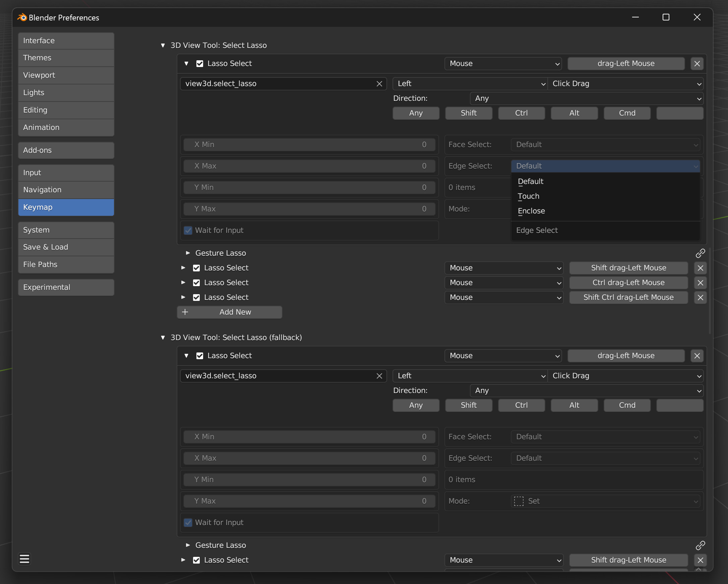Select Touch from Edge Select options
728x584 pixels.
point(529,196)
